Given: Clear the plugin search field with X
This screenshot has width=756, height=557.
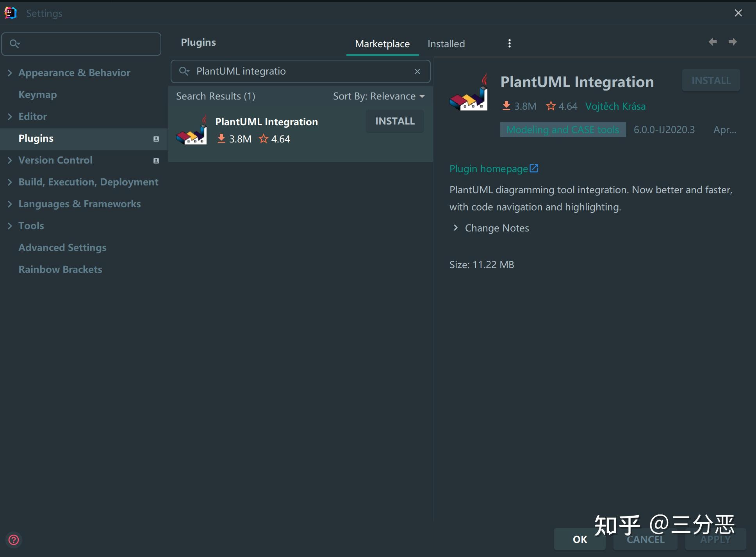Looking at the screenshot, I should coord(417,71).
